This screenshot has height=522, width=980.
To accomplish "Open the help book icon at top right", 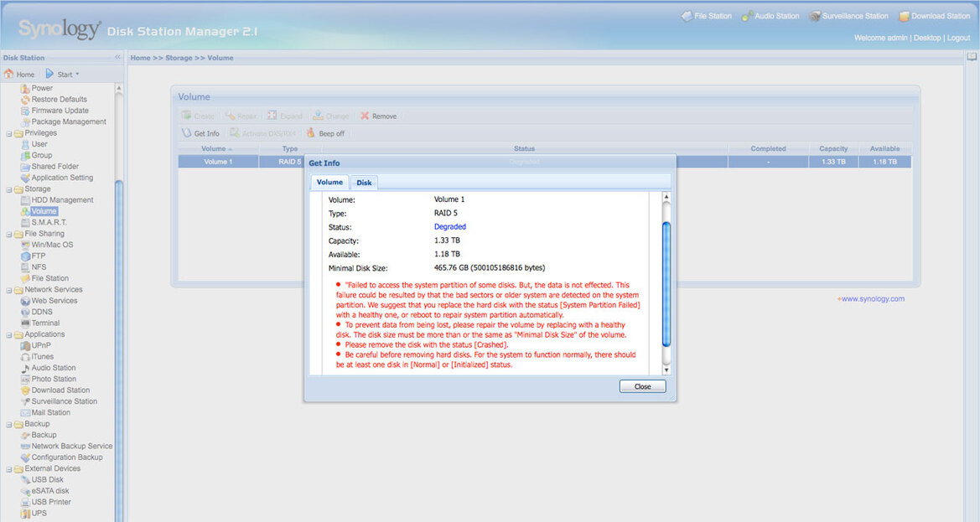I will click(972, 57).
